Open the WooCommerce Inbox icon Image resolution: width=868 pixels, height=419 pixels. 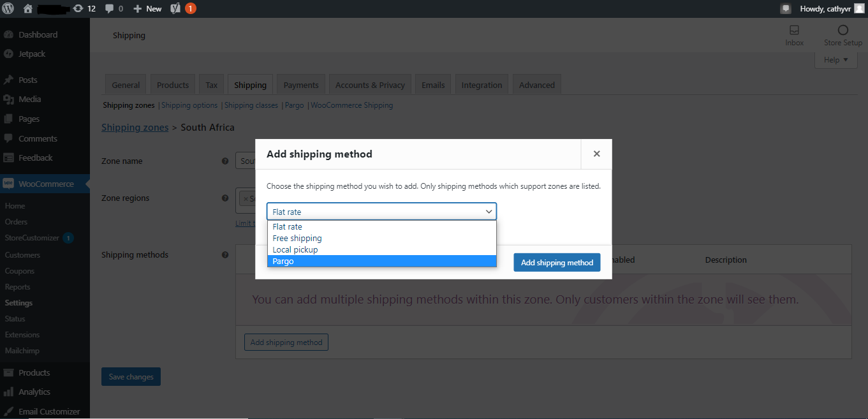click(794, 30)
